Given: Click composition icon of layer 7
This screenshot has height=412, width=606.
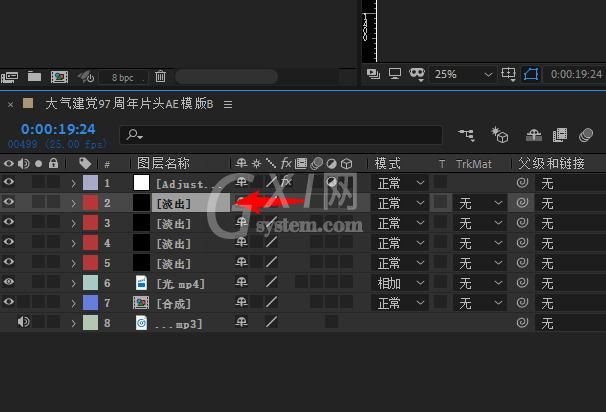Looking at the screenshot, I should pyautogui.click(x=141, y=303).
